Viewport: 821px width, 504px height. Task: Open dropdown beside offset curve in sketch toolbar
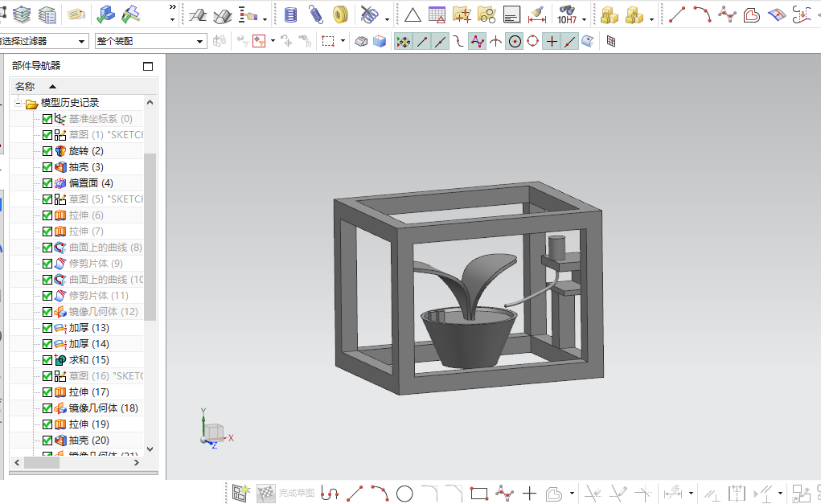572,493
